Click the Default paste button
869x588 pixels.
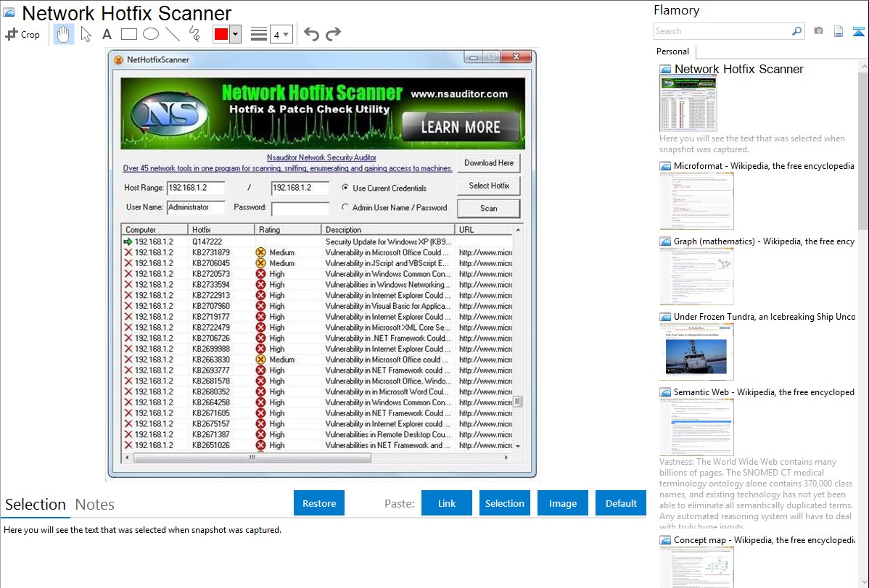621,502
